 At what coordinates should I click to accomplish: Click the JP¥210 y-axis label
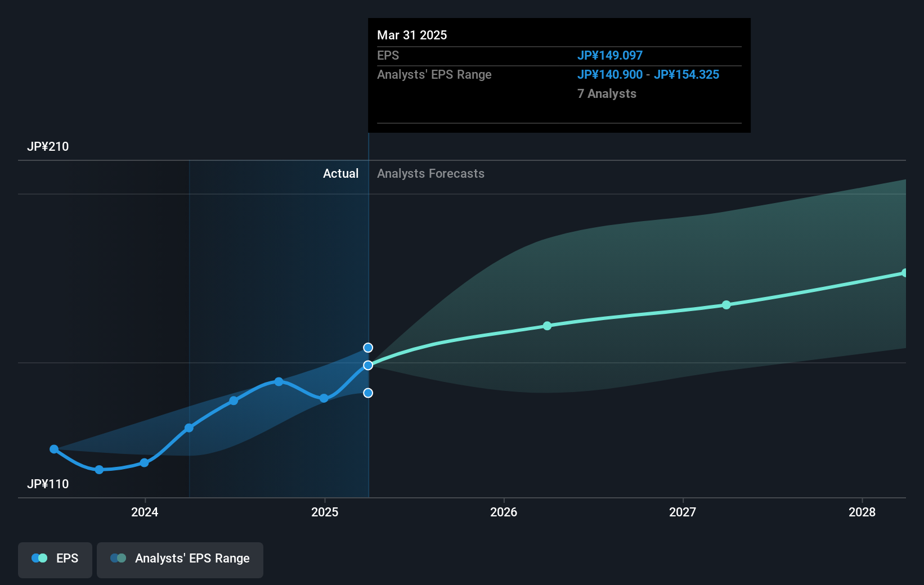[48, 146]
